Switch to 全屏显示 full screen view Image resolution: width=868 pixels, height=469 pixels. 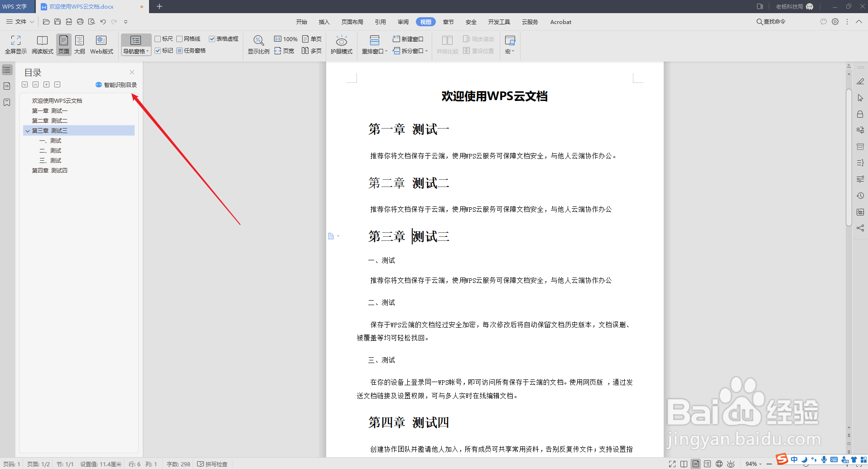point(16,45)
